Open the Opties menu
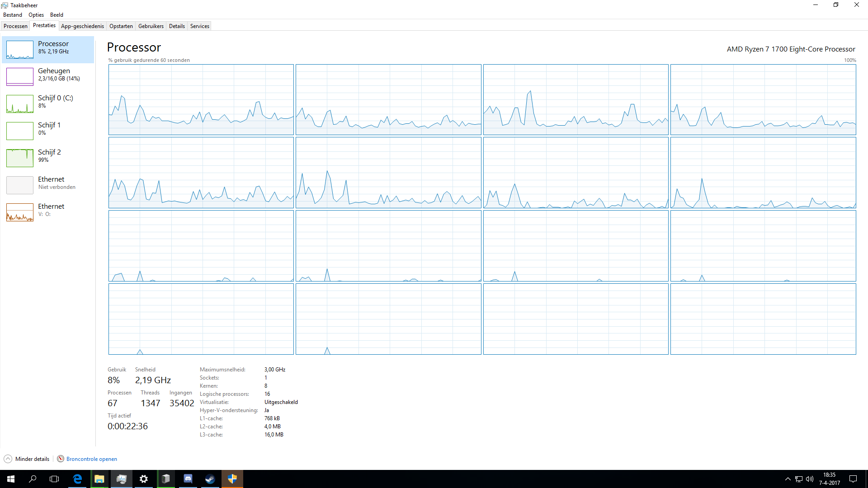The image size is (868, 488). (36, 15)
